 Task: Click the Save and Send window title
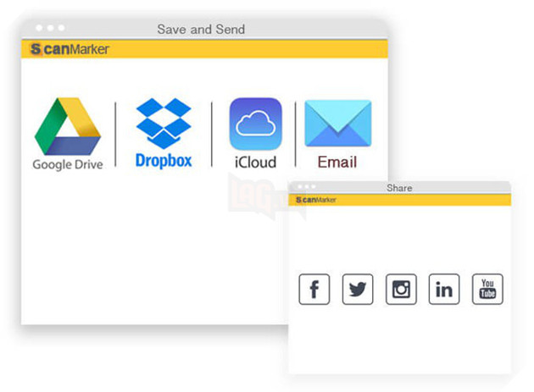(x=201, y=30)
